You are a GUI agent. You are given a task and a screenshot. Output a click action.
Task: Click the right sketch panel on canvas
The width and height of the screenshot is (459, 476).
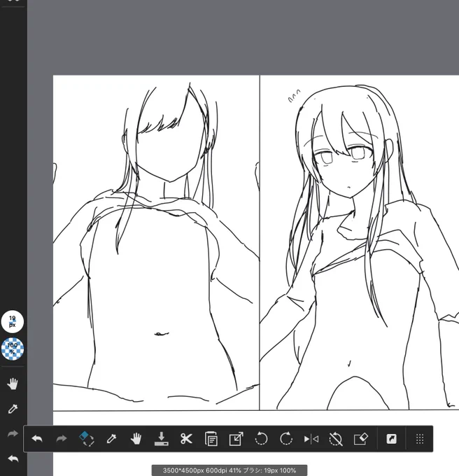tap(360, 243)
